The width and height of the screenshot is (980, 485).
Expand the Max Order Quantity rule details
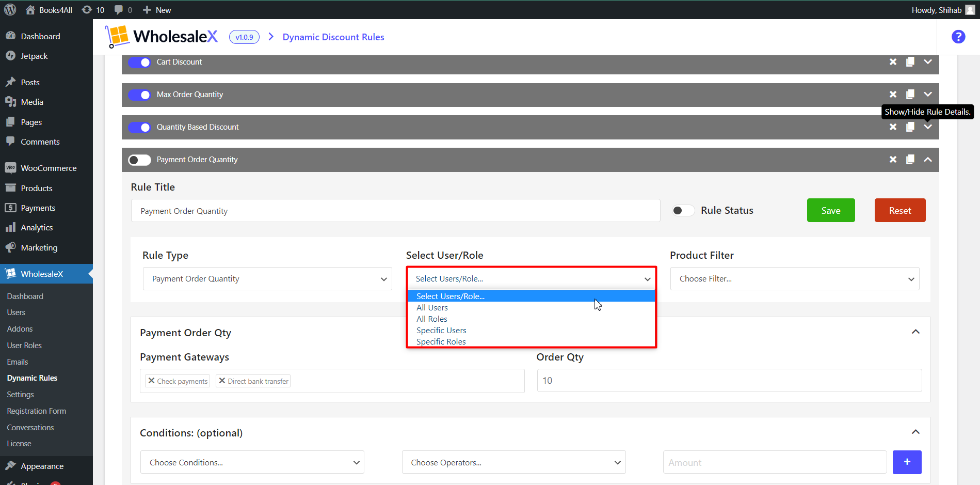[928, 95]
